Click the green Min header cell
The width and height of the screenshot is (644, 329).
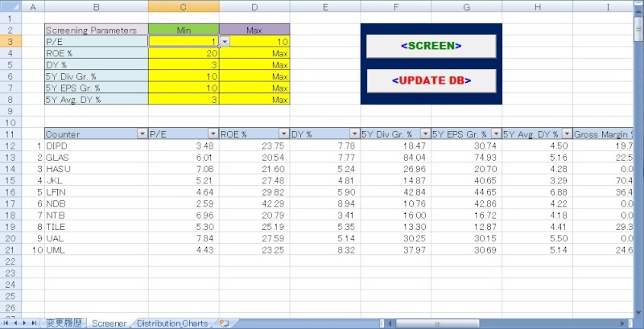(x=184, y=30)
